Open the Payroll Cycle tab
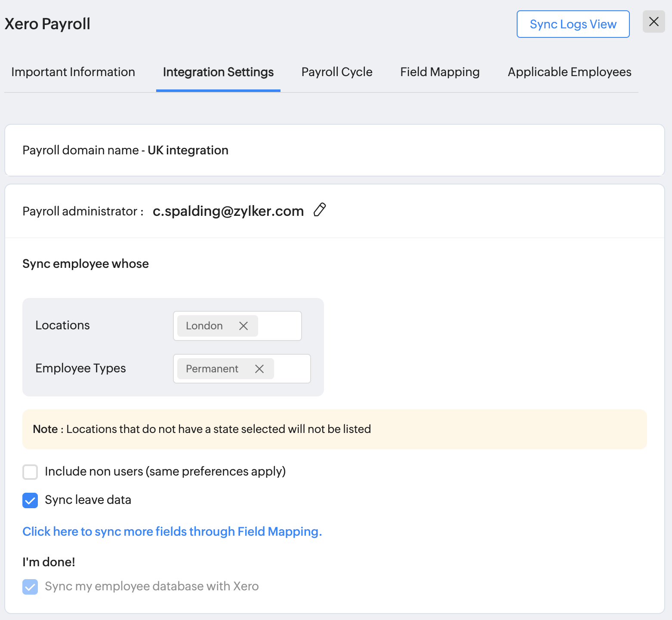This screenshot has height=620, width=672. tap(337, 72)
